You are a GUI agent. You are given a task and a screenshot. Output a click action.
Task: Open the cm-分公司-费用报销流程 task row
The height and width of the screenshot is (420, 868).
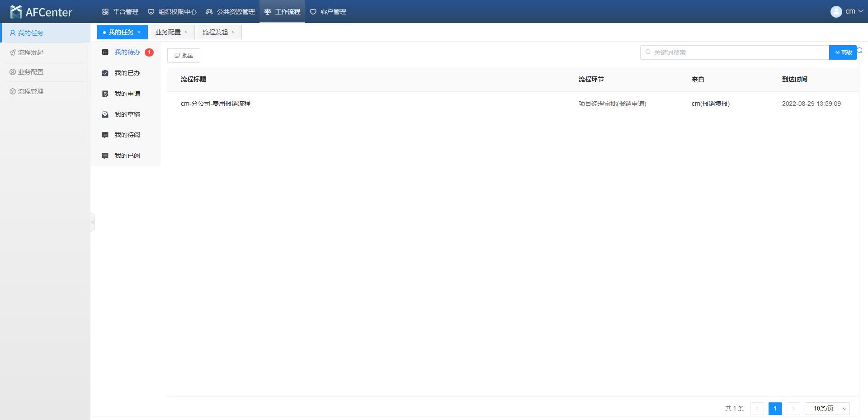[216, 104]
